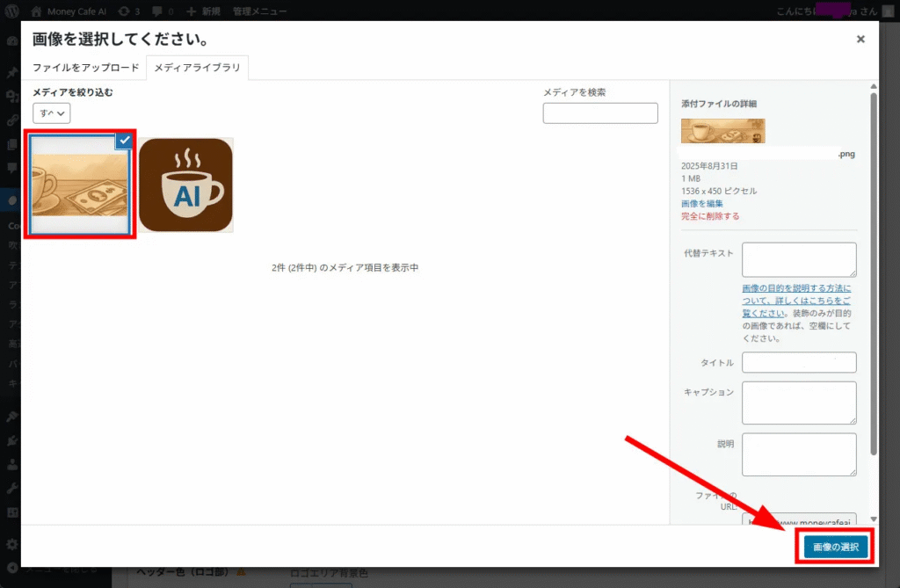Click 完全に削除する to delete the image
The height and width of the screenshot is (588, 900).
point(710,216)
